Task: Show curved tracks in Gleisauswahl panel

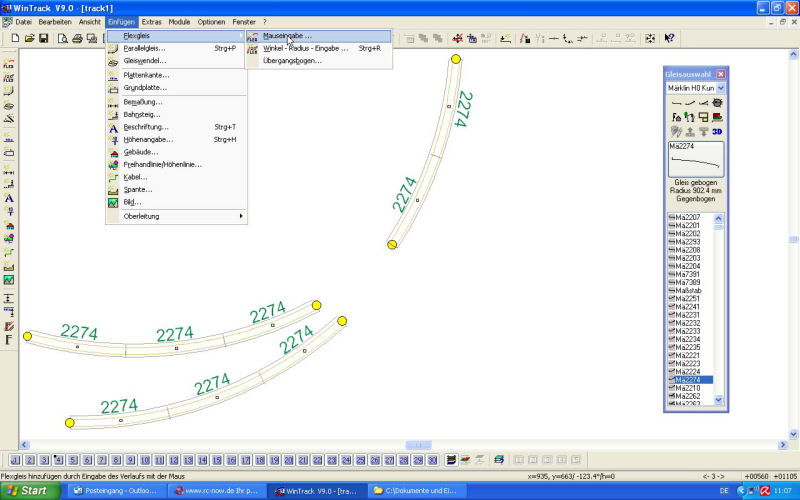Action: click(690, 103)
